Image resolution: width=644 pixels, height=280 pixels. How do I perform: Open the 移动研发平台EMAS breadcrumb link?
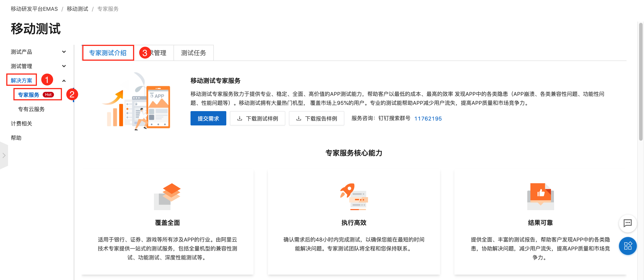(34, 9)
